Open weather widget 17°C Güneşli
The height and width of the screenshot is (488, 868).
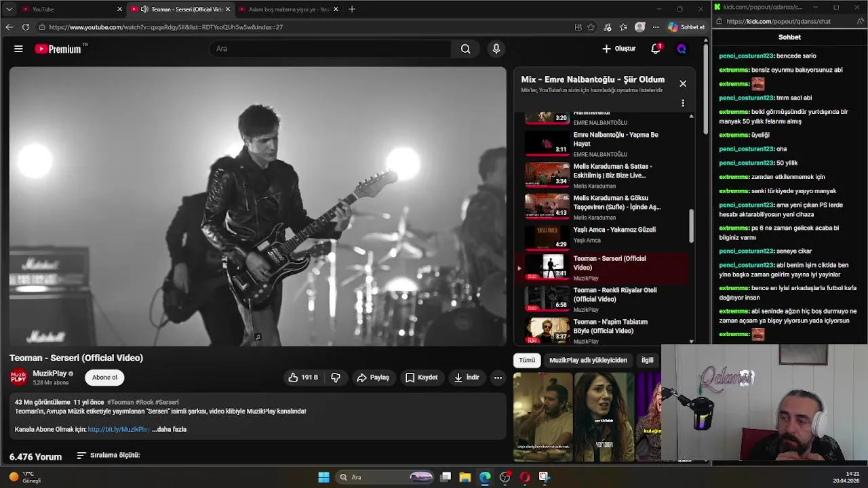click(26, 477)
